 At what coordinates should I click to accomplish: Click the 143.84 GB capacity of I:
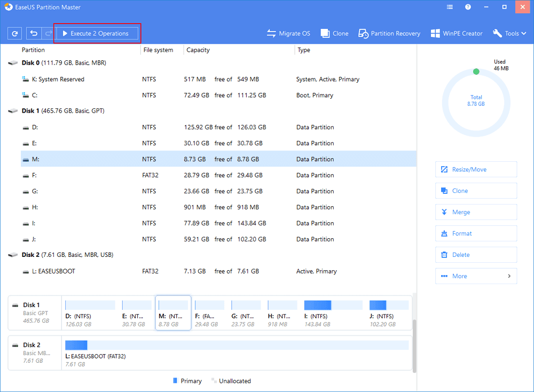point(252,223)
